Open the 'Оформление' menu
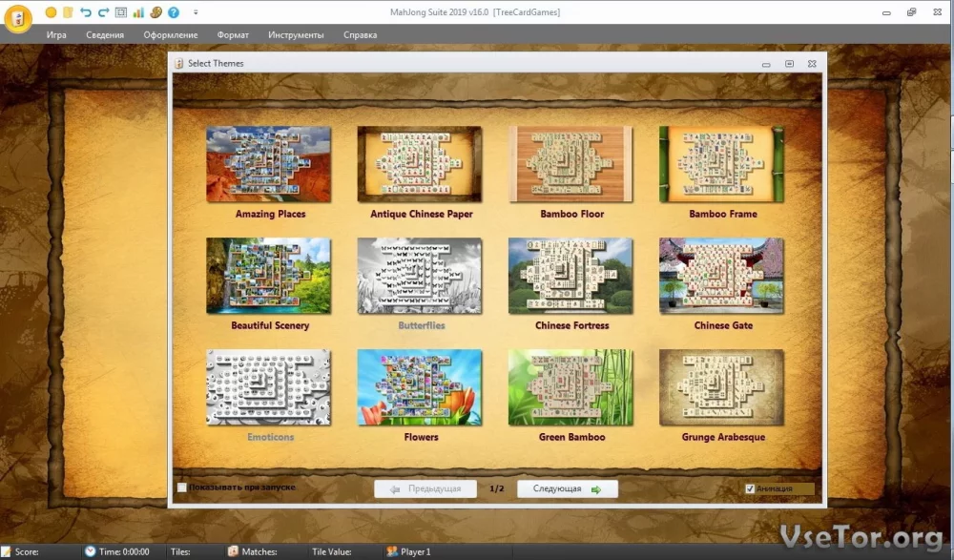The image size is (954, 560). point(171,35)
